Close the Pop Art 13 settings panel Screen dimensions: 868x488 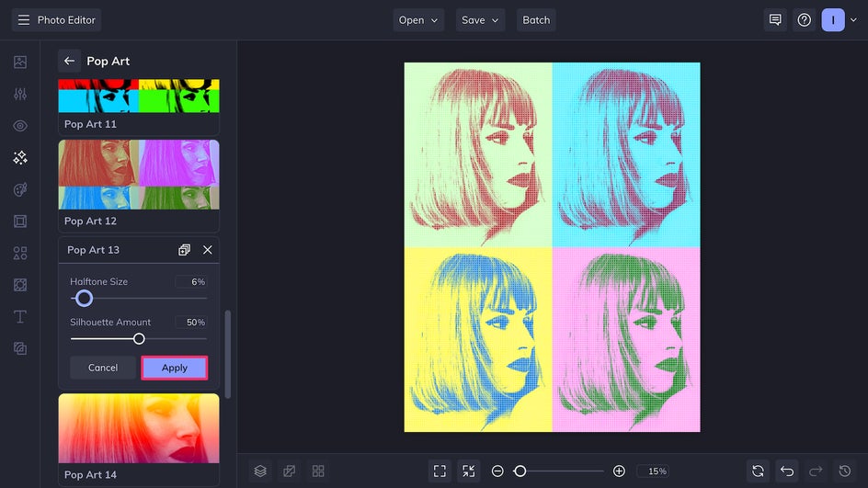(208, 250)
